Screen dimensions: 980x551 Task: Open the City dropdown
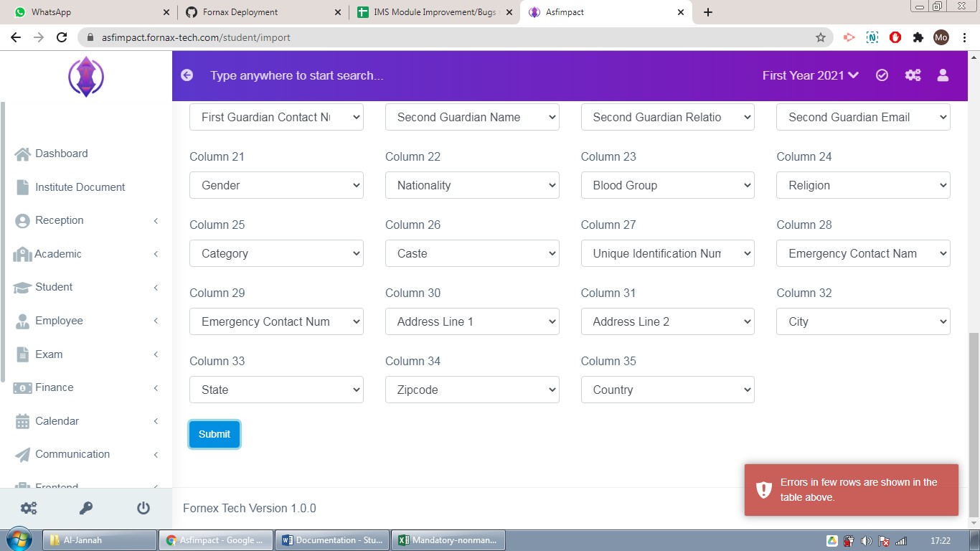864,321
